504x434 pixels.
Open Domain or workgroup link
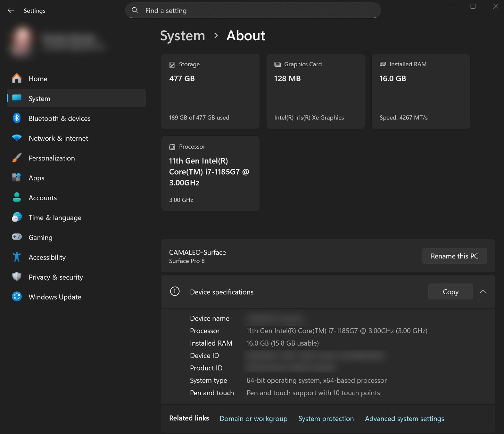253,419
